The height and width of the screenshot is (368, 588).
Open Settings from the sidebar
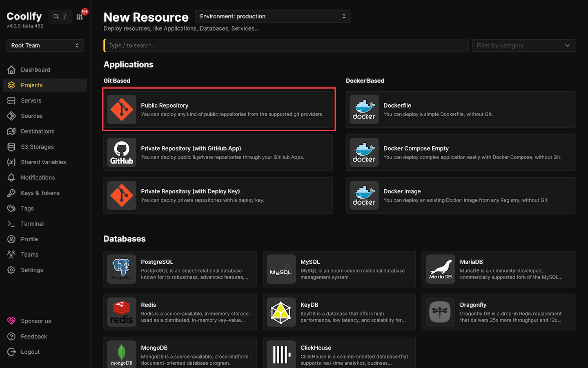(32, 270)
